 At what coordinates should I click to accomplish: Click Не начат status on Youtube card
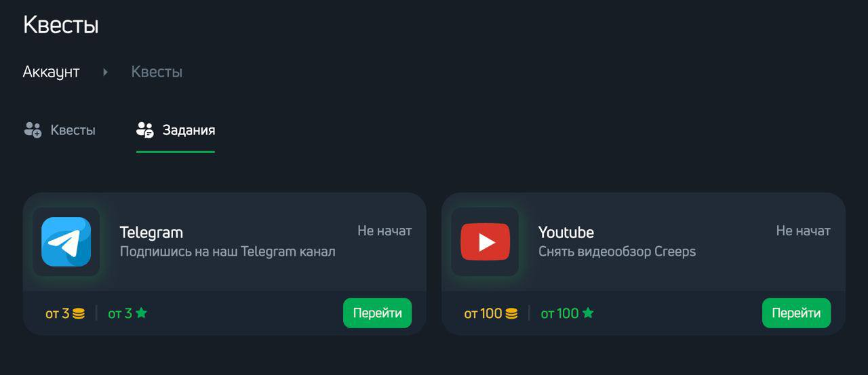click(803, 231)
